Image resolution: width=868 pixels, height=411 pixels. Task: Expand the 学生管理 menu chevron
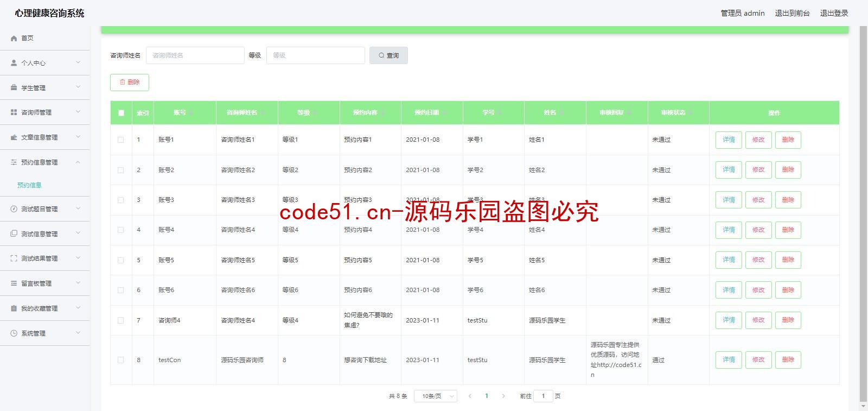click(x=78, y=87)
